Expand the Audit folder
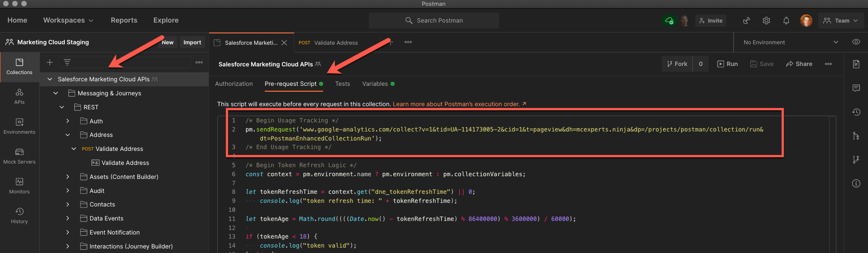The height and width of the screenshot is (253, 868). 68,191
